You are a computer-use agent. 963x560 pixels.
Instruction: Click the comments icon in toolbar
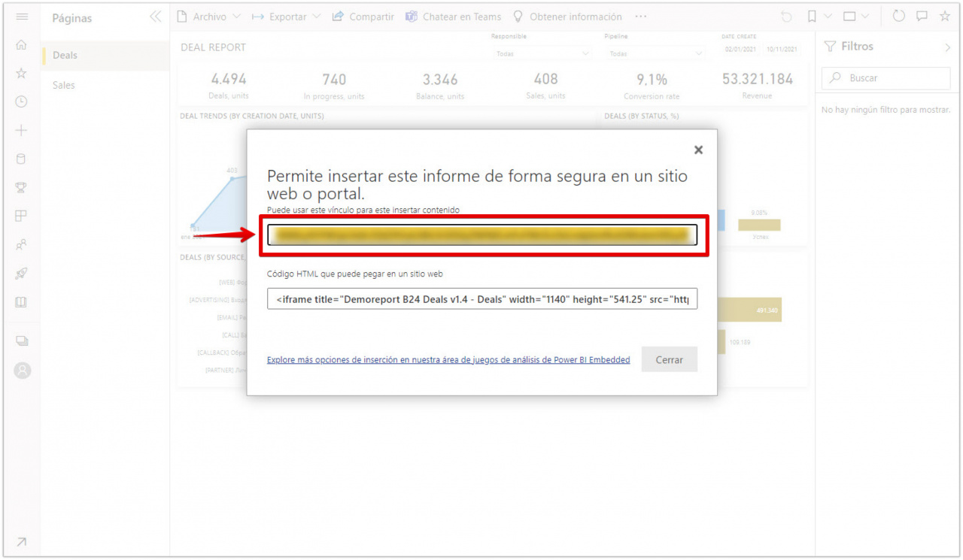pos(922,17)
